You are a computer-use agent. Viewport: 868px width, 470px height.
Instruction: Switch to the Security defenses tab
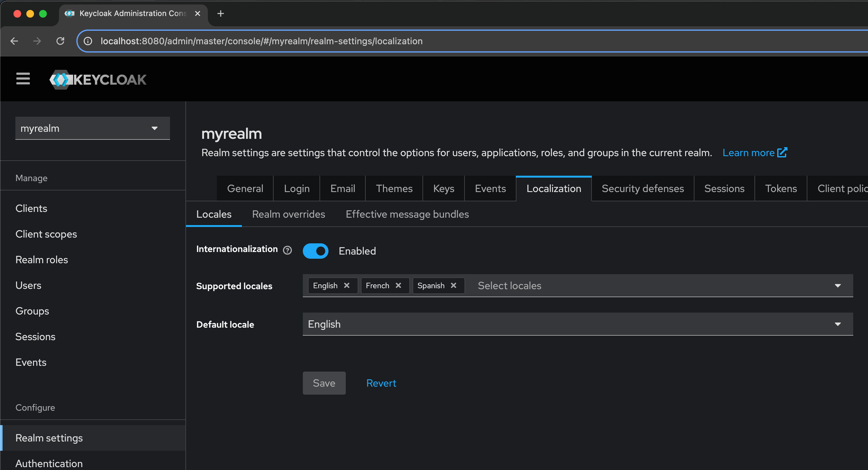coord(643,188)
